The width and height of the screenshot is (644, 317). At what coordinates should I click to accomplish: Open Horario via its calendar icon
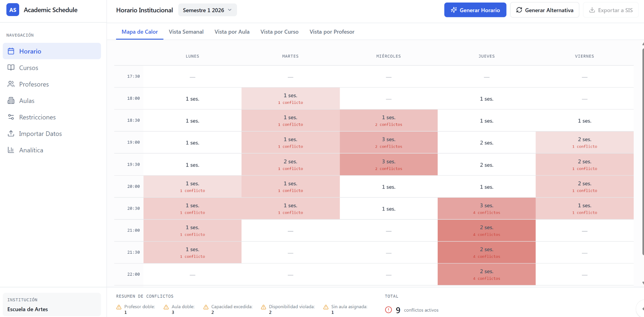[11, 51]
